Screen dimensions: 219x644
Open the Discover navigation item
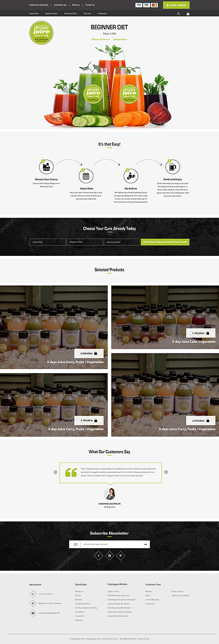87,14
